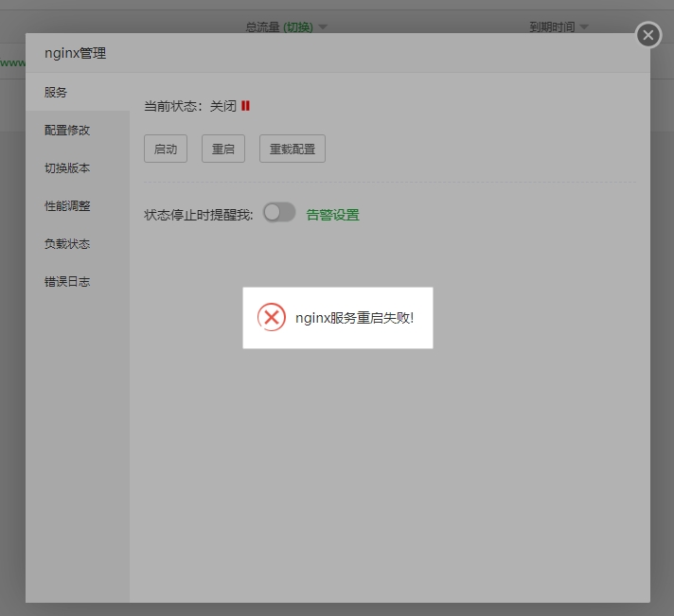Click the red pause status icon beside 关闭
674x616 pixels.
coord(245,106)
